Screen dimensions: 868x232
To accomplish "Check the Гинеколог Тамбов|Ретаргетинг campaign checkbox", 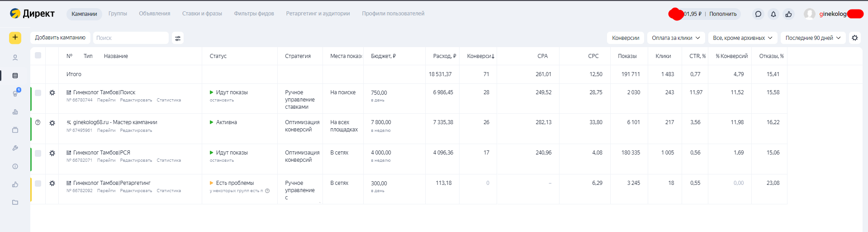I will 38,184.
